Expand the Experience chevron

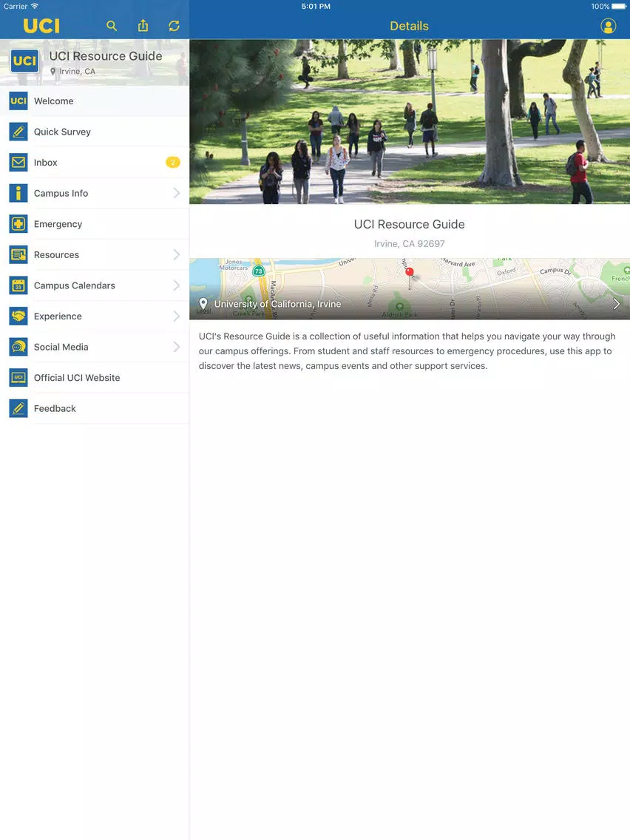177,316
